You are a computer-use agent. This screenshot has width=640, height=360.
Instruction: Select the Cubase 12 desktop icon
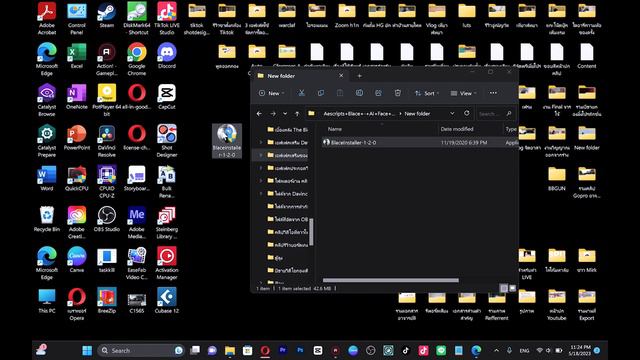[167, 301]
